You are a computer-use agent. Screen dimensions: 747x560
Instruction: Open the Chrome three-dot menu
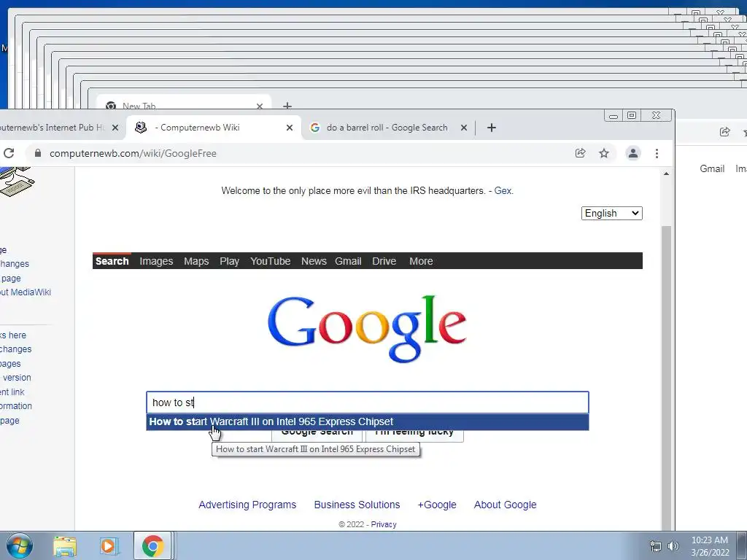(x=657, y=153)
